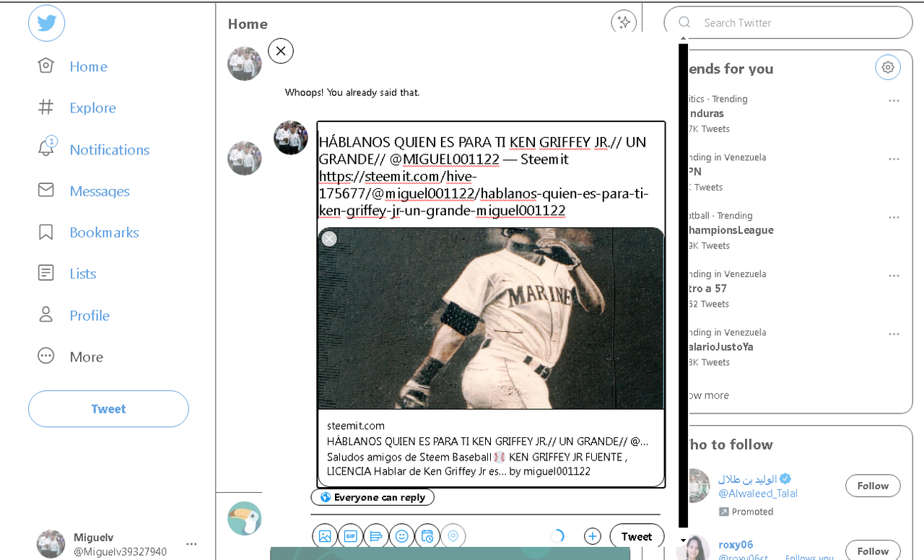924x560 pixels.
Task: Click the More circle icon
Action: (x=45, y=356)
